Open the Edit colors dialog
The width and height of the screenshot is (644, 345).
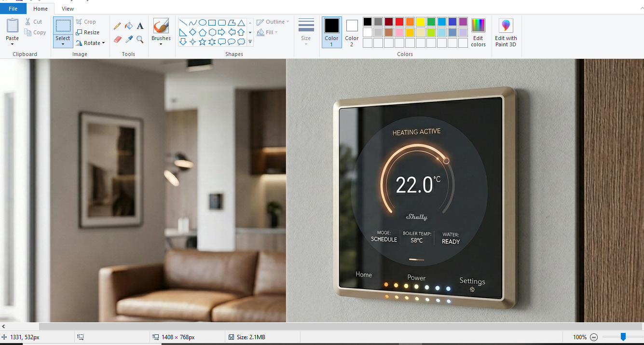478,33
